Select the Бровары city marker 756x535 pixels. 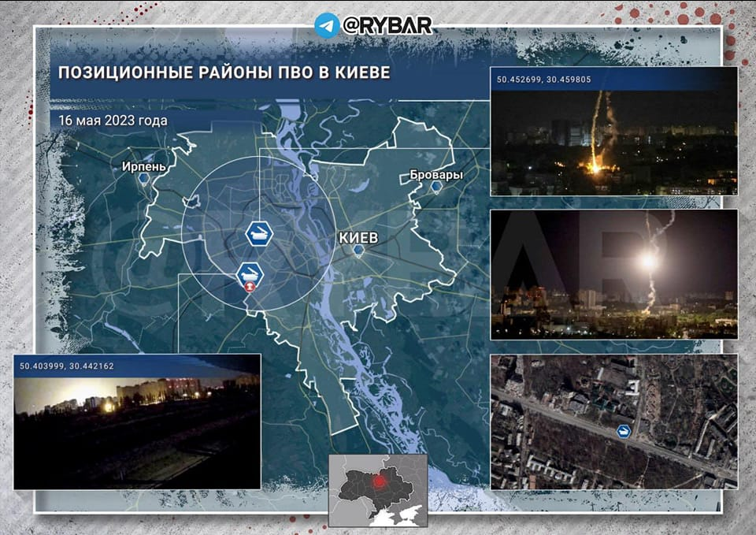point(435,187)
